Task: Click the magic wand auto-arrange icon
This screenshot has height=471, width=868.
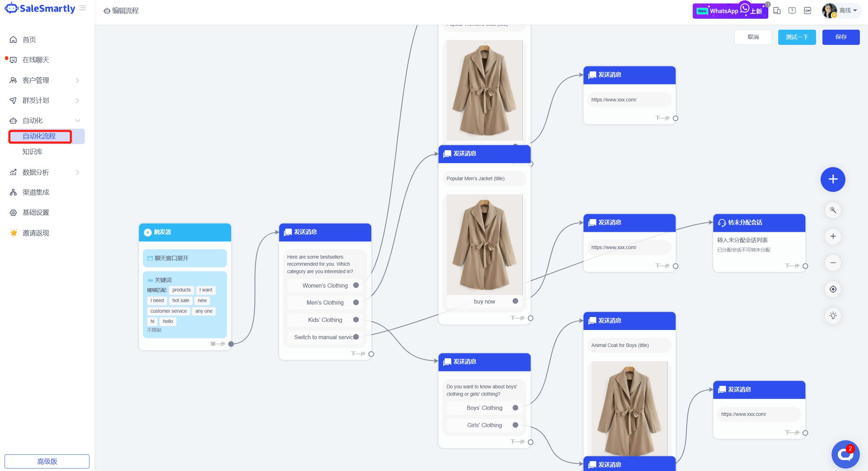Action: point(833,210)
